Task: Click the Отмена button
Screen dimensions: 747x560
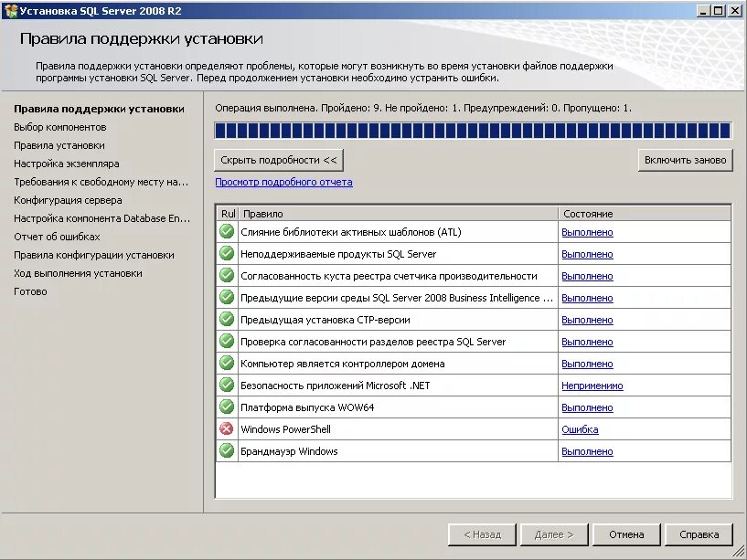Action: (626, 534)
